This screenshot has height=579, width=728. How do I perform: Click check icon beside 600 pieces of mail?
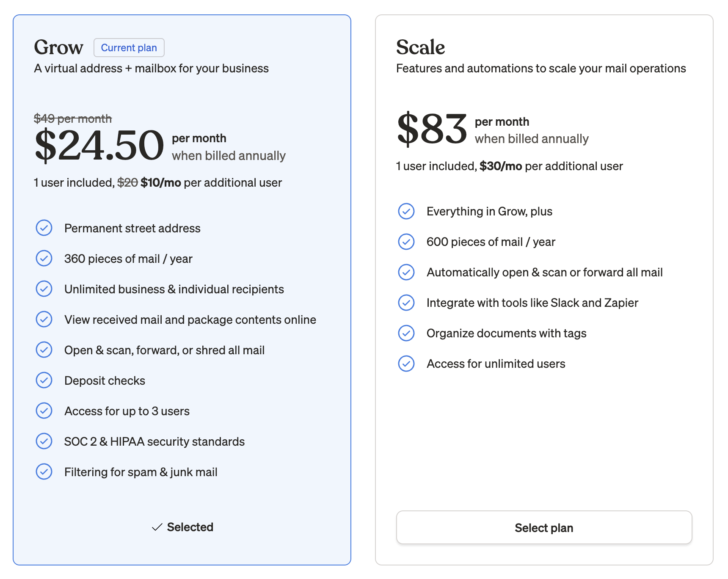(406, 242)
